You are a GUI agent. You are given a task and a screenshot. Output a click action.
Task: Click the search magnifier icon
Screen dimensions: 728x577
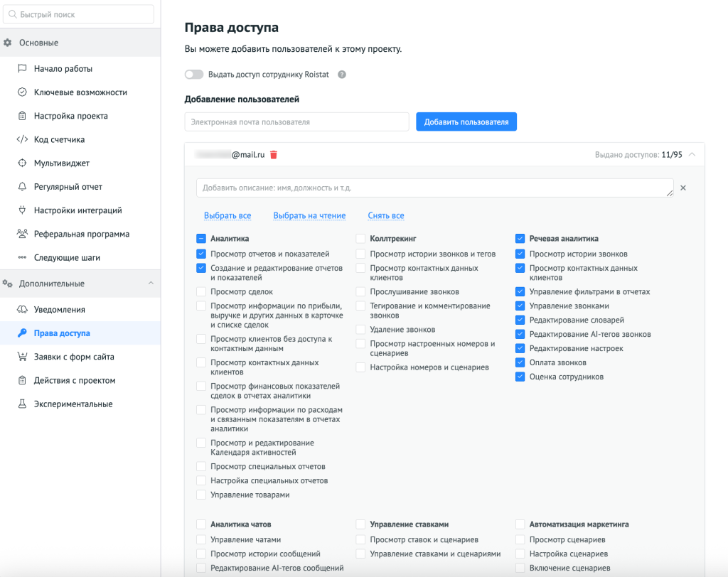coord(13,14)
